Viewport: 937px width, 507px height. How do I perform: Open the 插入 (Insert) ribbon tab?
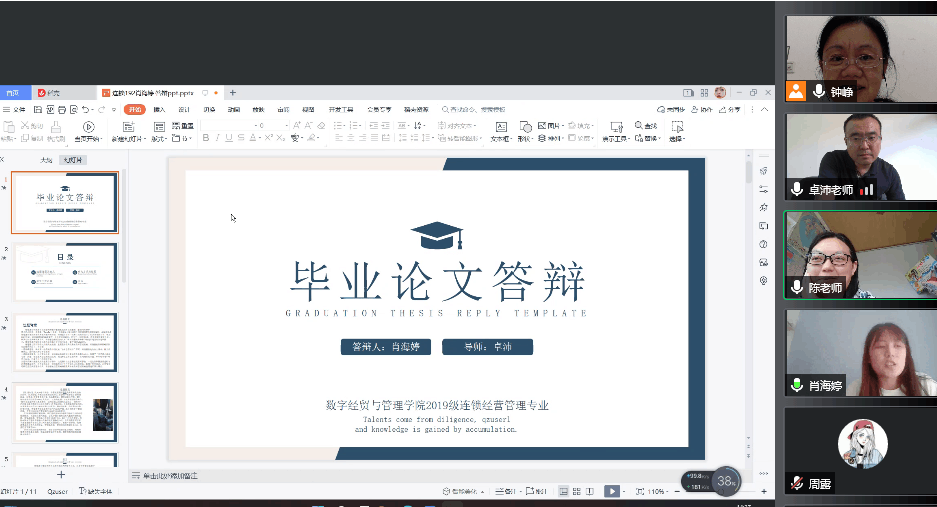pos(159,109)
